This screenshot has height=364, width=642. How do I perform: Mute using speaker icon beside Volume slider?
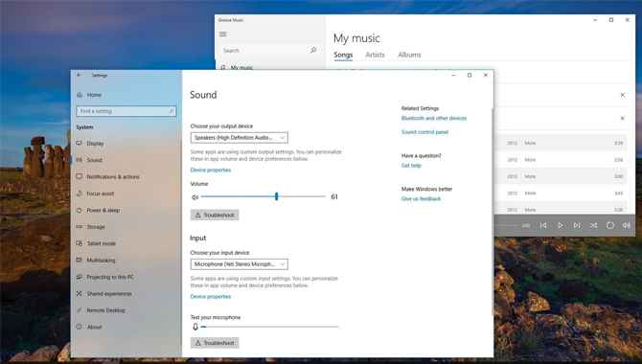(x=195, y=197)
